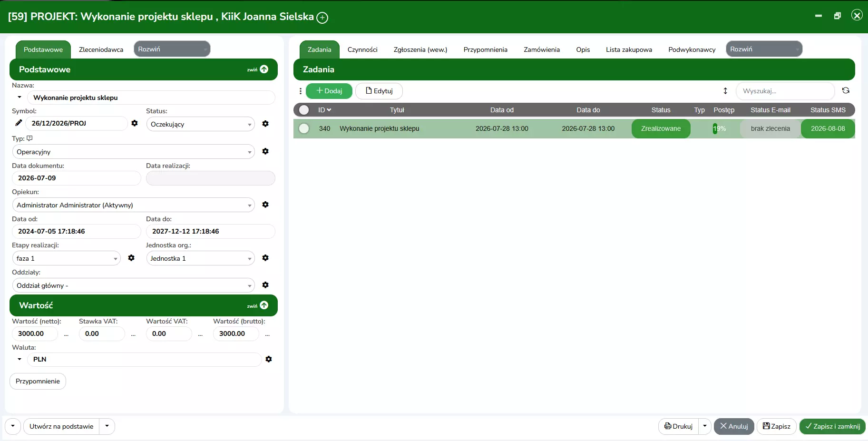
Task: Restore the window with the restore icon
Action: tap(838, 16)
